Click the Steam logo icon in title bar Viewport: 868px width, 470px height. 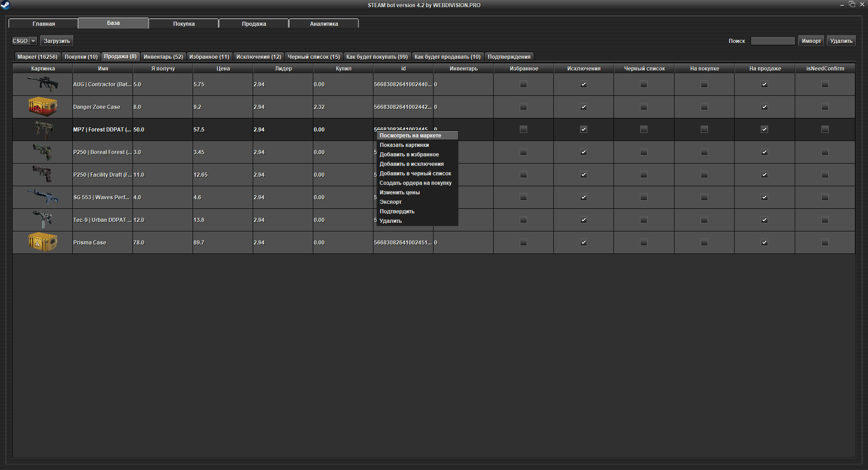[5, 5]
